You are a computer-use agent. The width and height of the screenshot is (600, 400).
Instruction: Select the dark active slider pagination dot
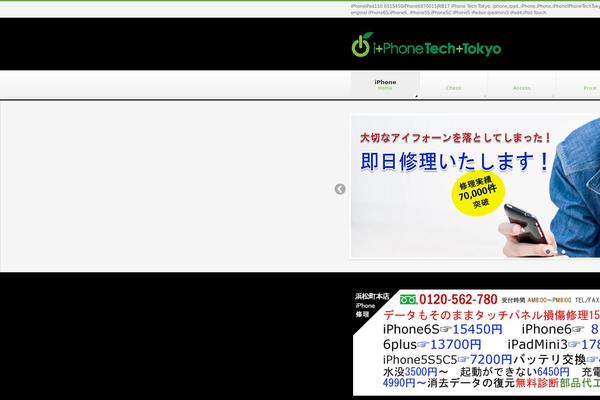pyautogui.click(x=548, y=251)
